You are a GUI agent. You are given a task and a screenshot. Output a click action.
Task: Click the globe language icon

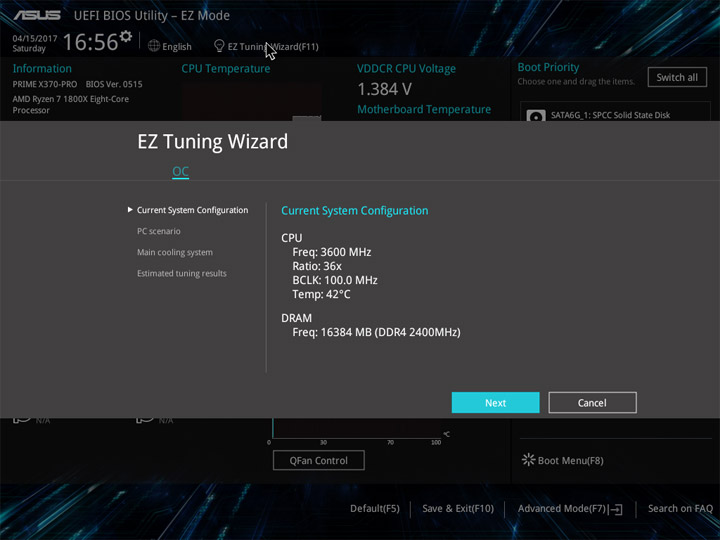click(154, 46)
